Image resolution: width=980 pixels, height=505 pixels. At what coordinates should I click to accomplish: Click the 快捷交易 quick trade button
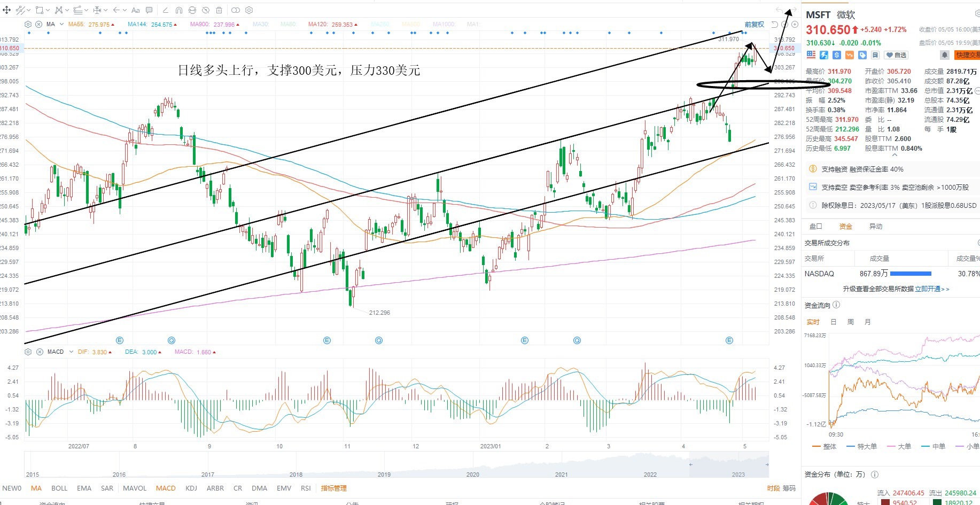[967, 55]
